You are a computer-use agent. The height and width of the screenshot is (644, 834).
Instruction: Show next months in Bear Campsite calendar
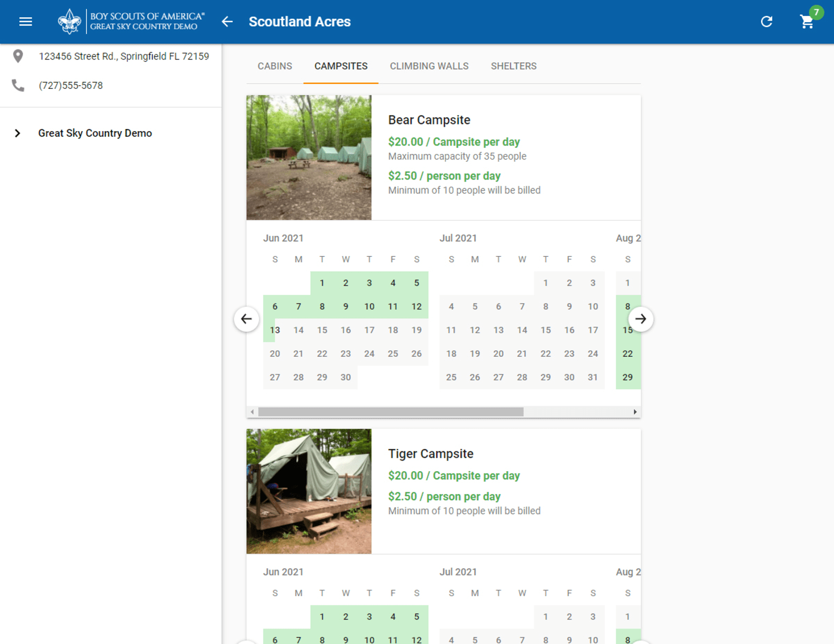641,319
